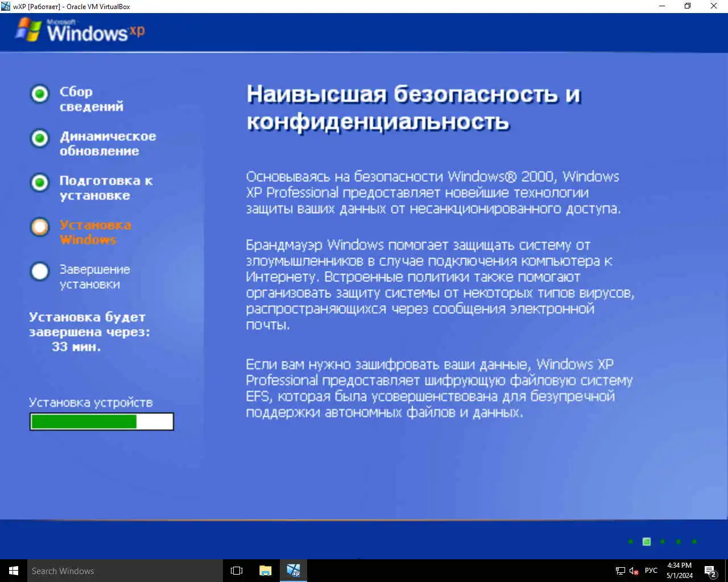This screenshot has width=728, height=582.
Task: Click the 'Установка устройств' status label
Action: [x=91, y=402]
